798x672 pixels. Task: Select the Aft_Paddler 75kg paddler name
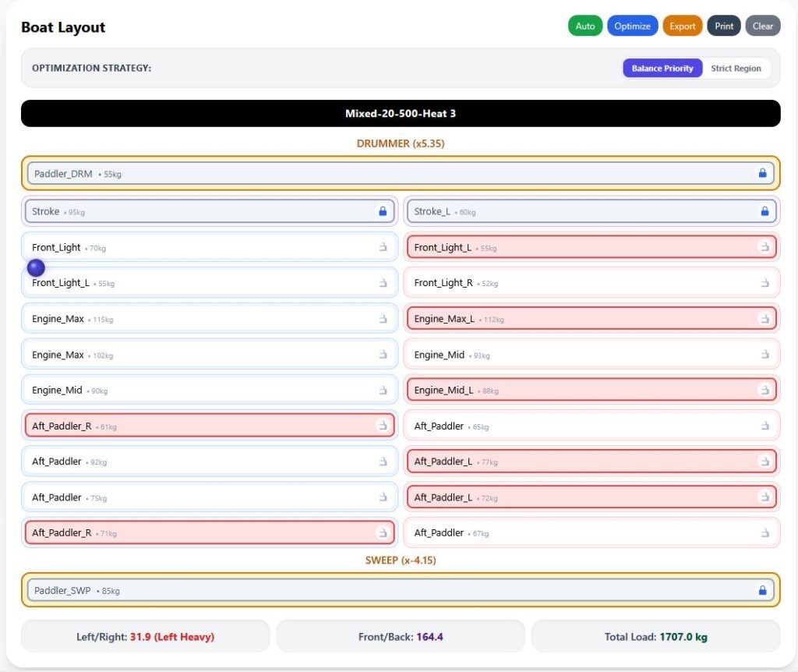(56, 497)
